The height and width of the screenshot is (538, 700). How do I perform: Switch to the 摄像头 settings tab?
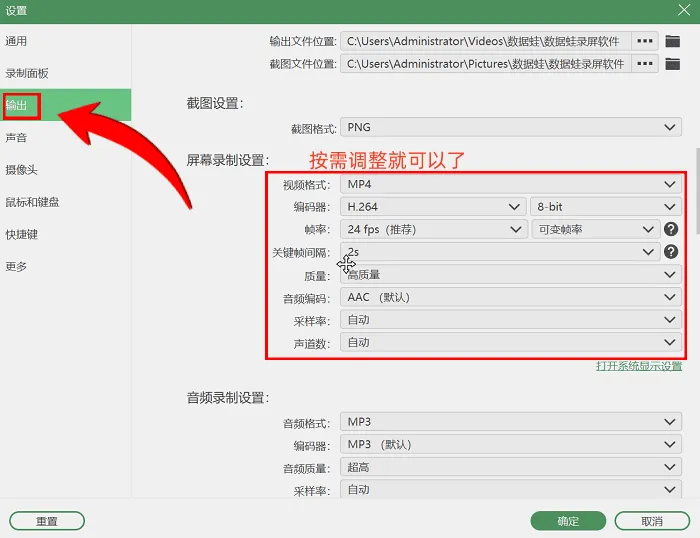coord(66,170)
